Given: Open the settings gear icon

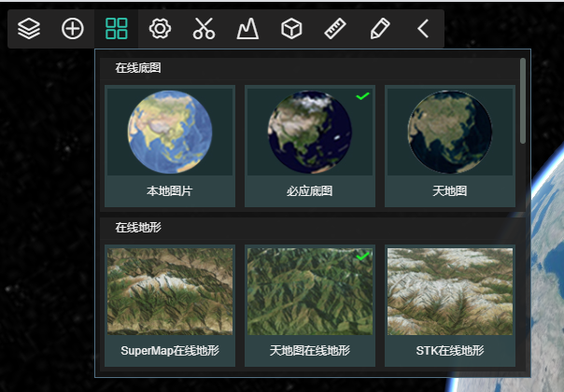Looking at the screenshot, I should (x=160, y=28).
